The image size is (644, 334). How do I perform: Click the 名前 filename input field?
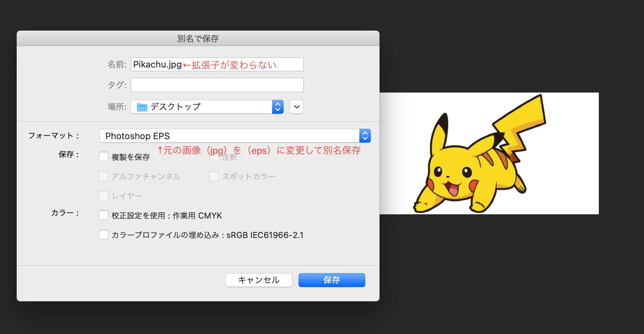pos(217,64)
